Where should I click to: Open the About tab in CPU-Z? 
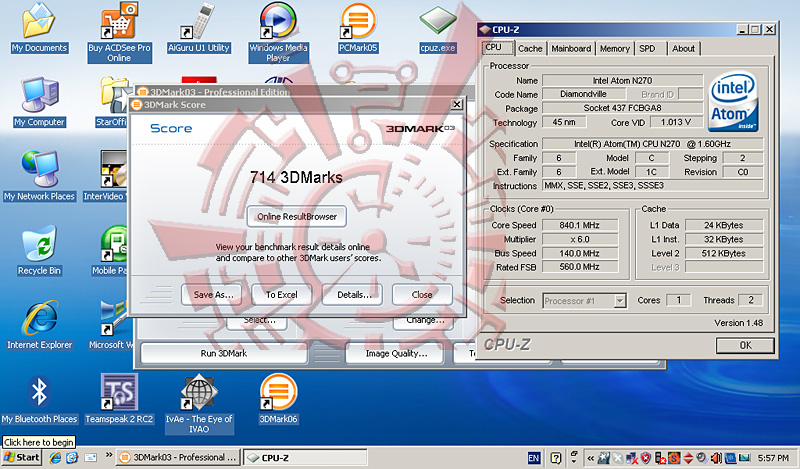point(683,48)
